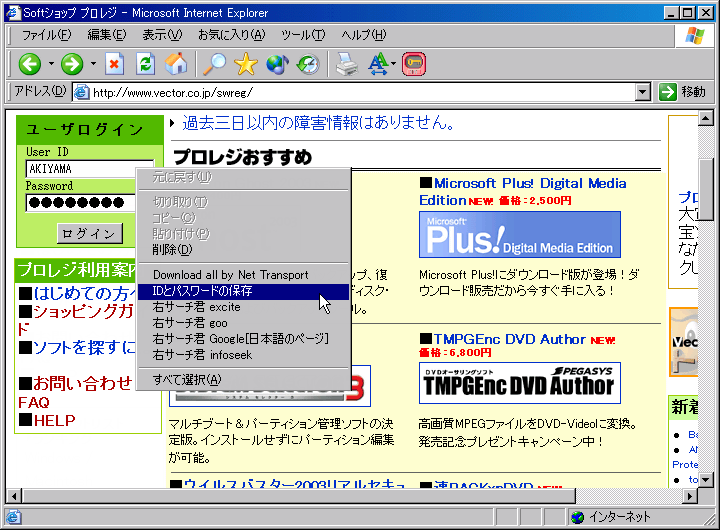Open the ヘルプ(H) menu
The image size is (720, 530).
pos(363,35)
